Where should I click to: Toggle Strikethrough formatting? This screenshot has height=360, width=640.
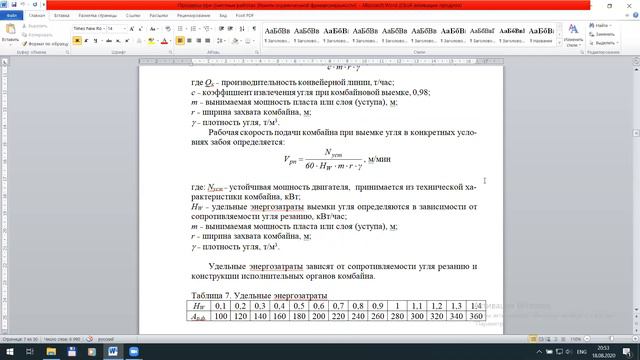109,41
